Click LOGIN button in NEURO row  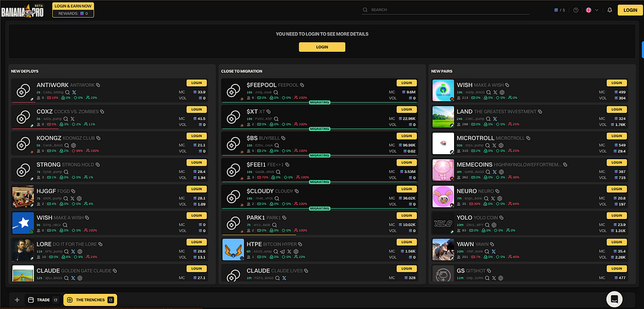pos(617,189)
